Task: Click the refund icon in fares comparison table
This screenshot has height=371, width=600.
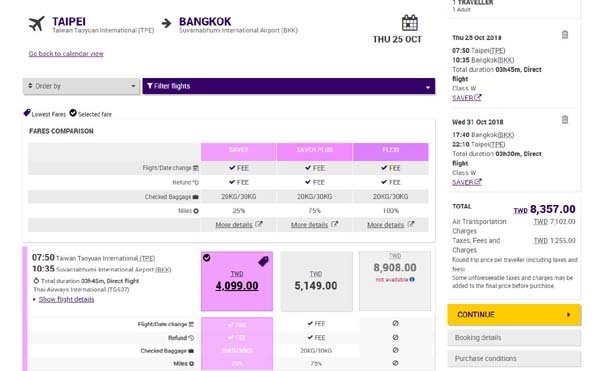Action: (196, 182)
